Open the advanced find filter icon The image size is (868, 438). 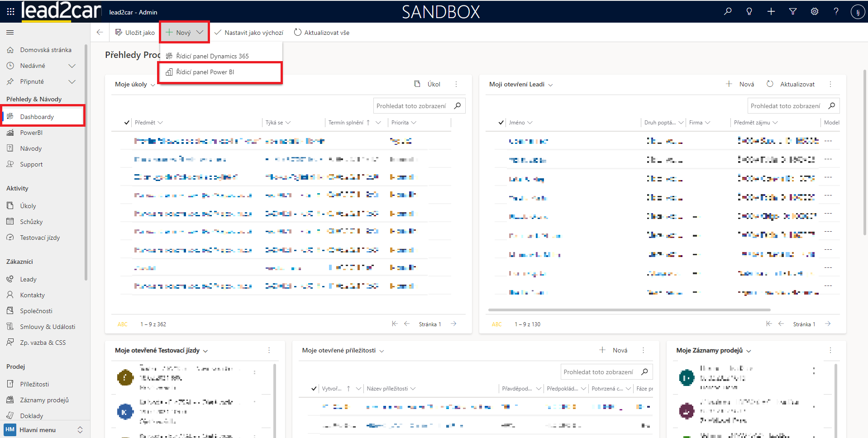tap(793, 12)
